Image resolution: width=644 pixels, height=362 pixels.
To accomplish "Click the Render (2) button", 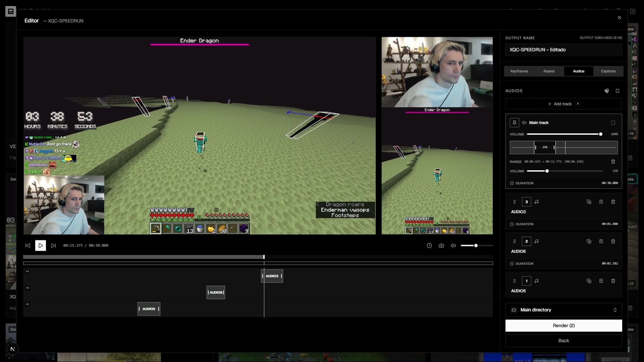I will (563, 325).
